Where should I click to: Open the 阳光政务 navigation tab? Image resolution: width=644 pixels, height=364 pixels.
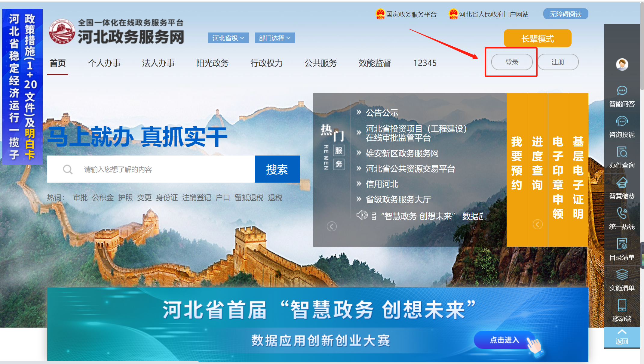click(x=212, y=63)
